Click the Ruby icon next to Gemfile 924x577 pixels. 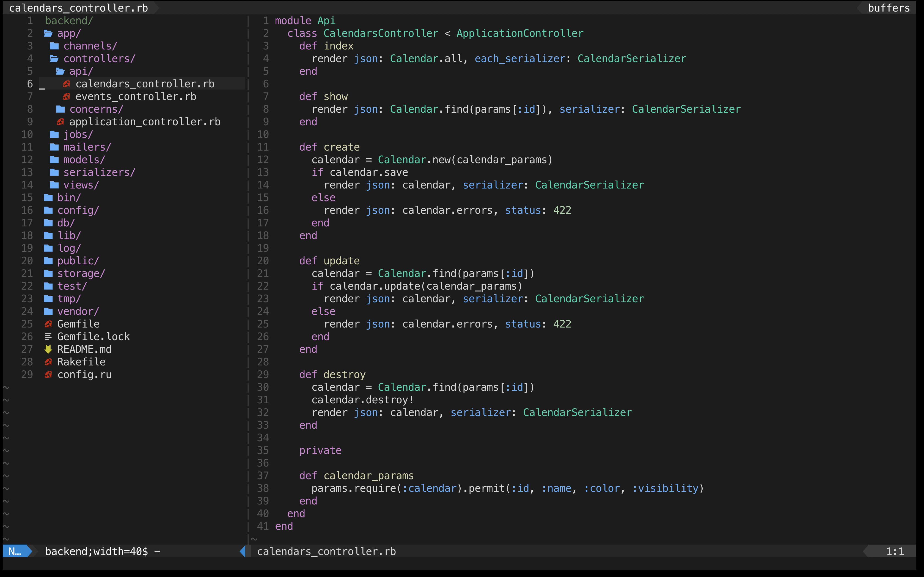point(48,324)
